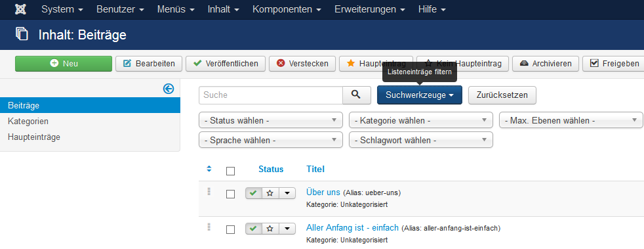
Task: Open the Über uns article link
Action: pos(323,192)
